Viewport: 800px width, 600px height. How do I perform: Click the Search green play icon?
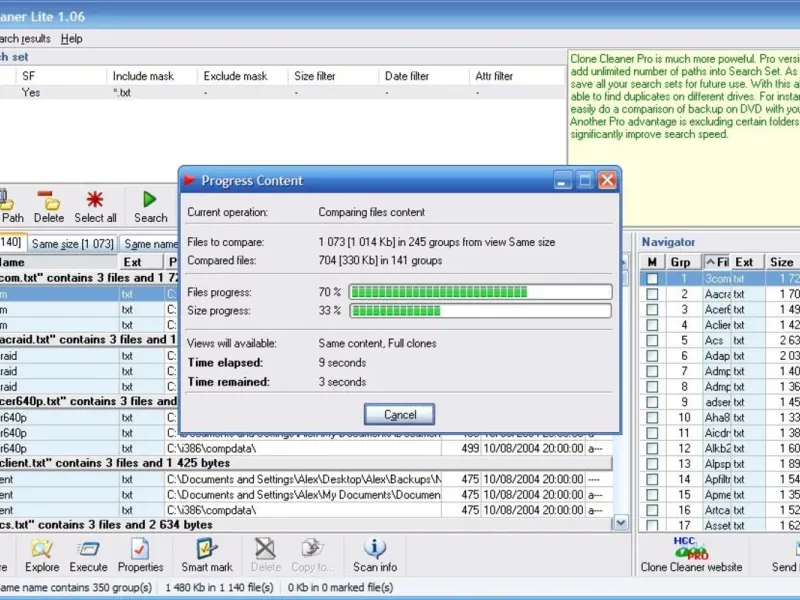[x=149, y=199]
